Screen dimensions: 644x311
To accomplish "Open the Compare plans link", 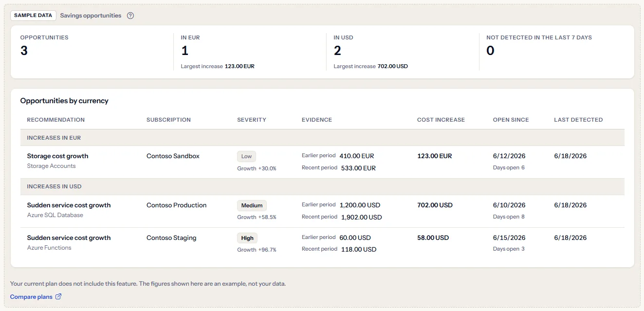I will tap(31, 296).
